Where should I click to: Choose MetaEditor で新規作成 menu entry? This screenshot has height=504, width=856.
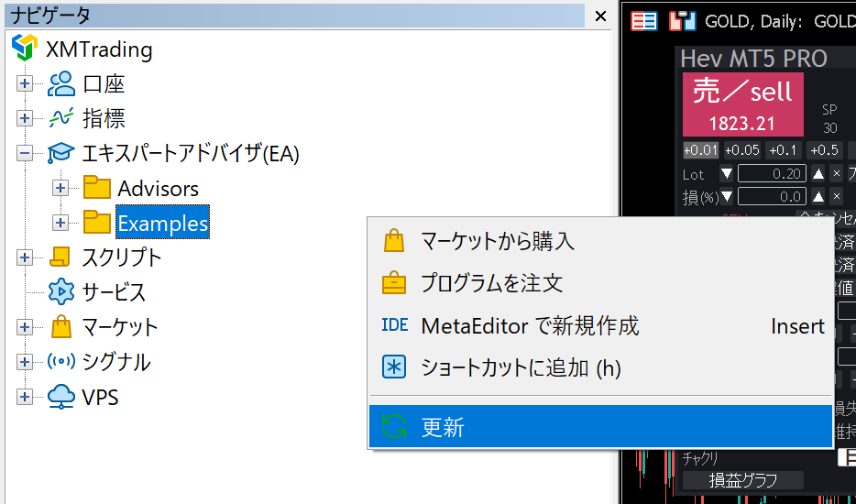(600, 325)
